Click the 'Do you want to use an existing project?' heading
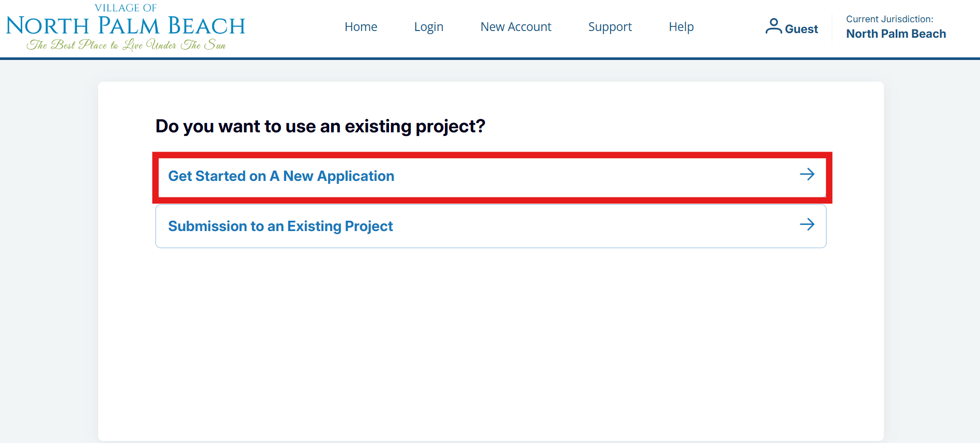This screenshot has height=443, width=980. tap(320, 126)
